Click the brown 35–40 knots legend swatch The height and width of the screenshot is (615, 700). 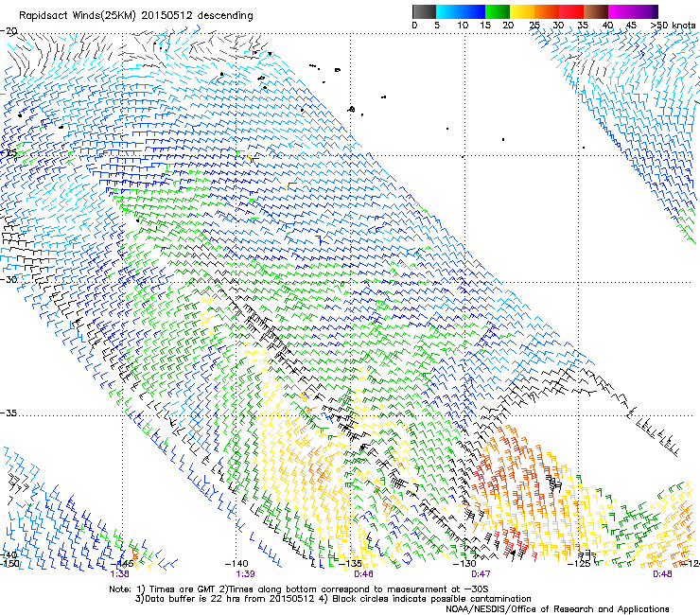(596, 11)
